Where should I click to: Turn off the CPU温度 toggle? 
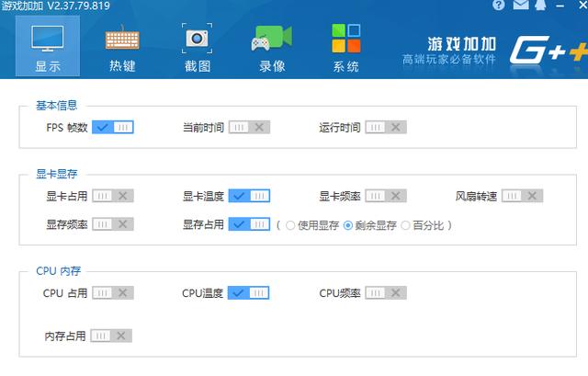[249, 293]
